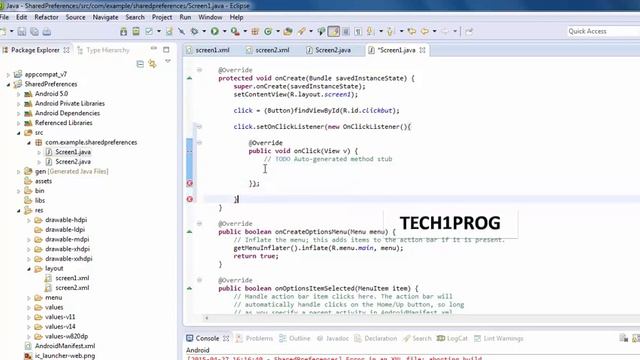Toggle Mark Occurrences highlighted toolbar button

coord(333,31)
